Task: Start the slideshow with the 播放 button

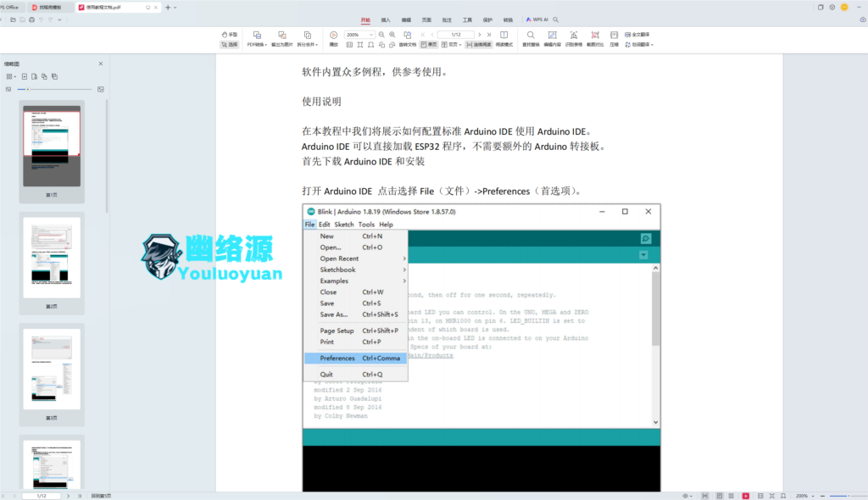Action: click(x=334, y=39)
